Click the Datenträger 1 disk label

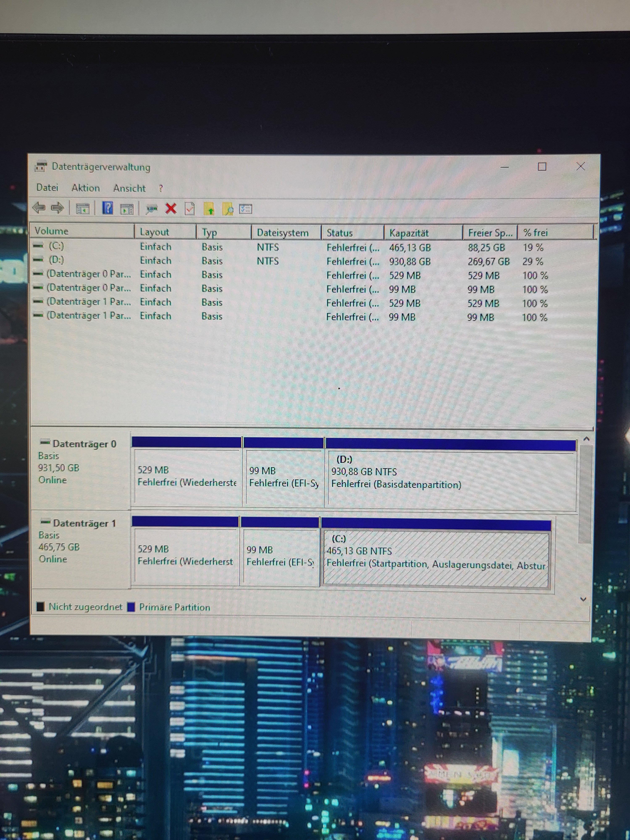pos(84,523)
